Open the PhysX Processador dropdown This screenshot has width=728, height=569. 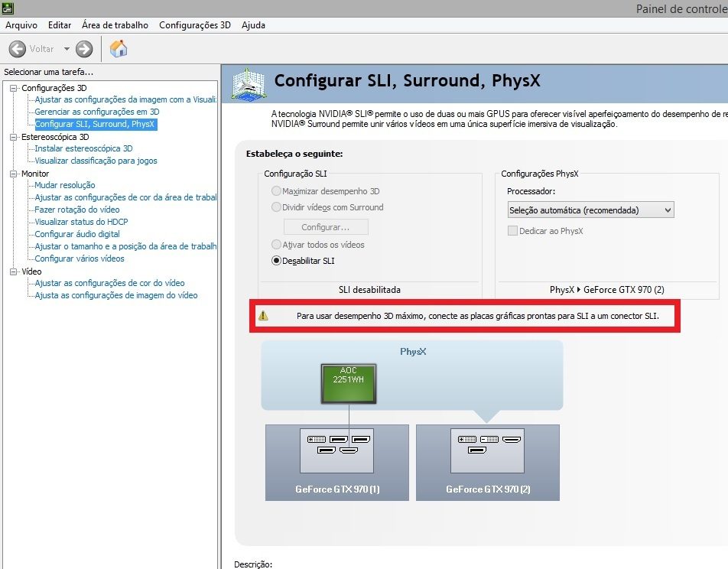tap(590, 210)
